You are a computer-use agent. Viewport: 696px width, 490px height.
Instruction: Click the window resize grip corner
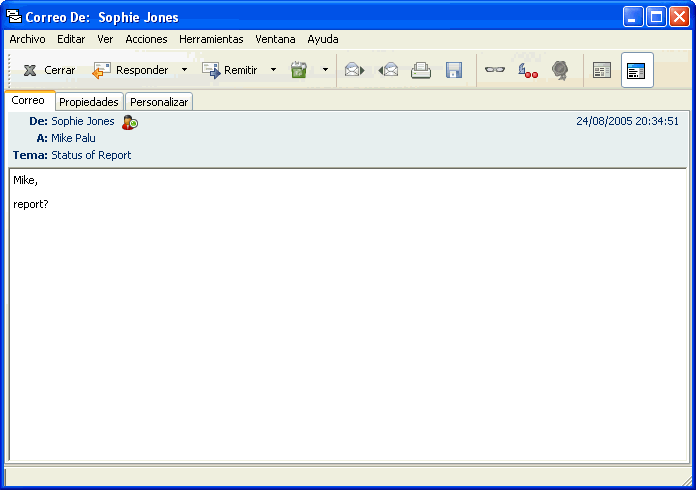click(x=687, y=481)
